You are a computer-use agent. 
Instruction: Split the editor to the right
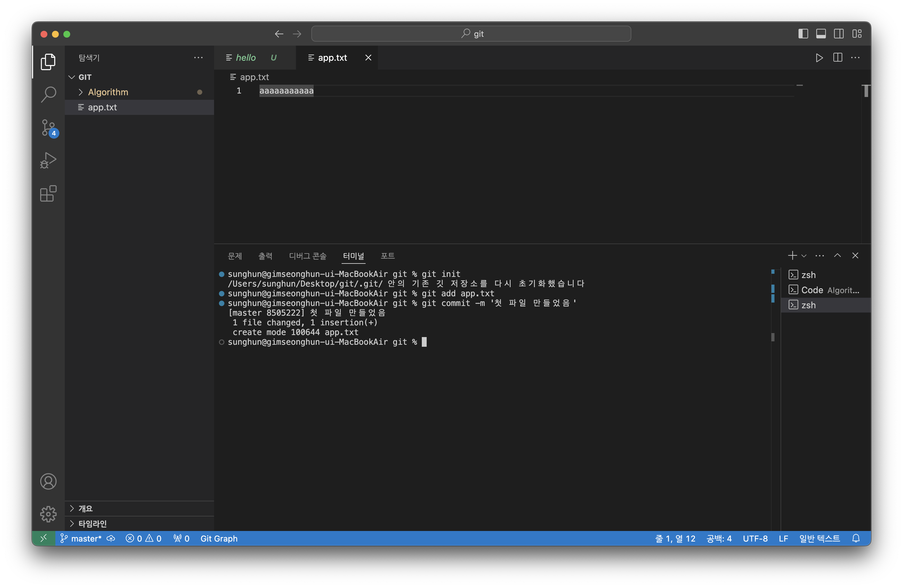[837, 58]
